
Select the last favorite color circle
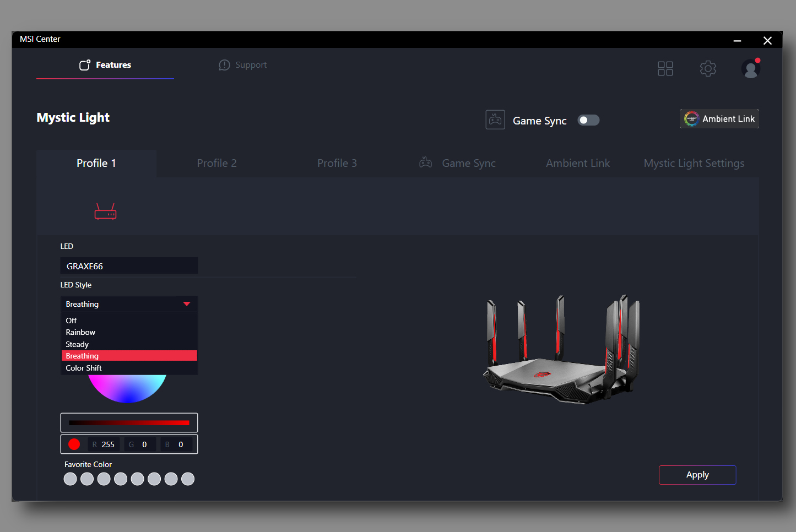(x=188, y=479)
